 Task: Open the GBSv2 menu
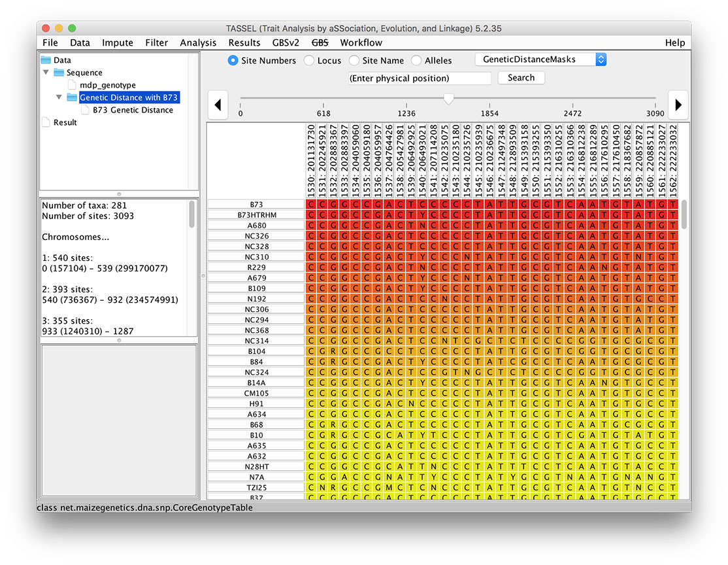[x=286, y=43]
